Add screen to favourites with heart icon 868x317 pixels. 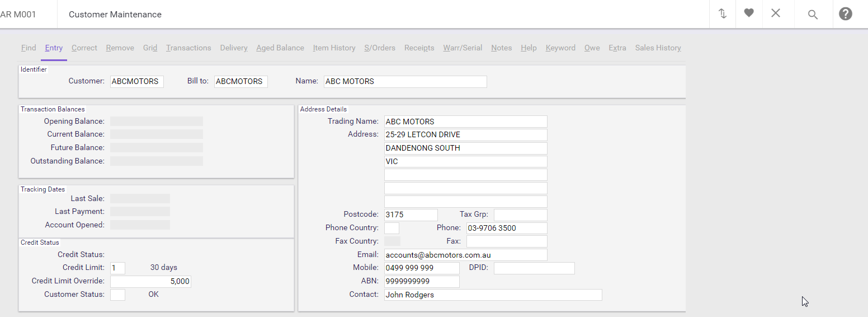[749, 13]
